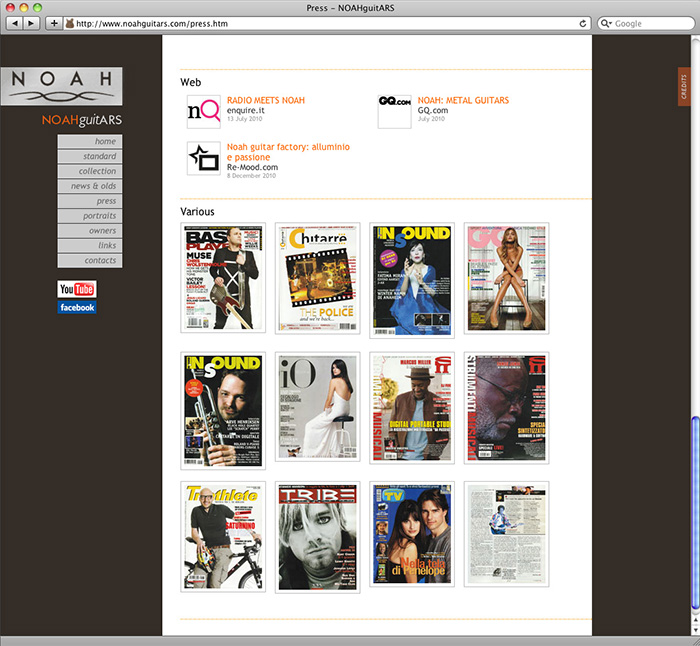Select the press menu item
Screen dimensions: 700x646
point(90,201)
